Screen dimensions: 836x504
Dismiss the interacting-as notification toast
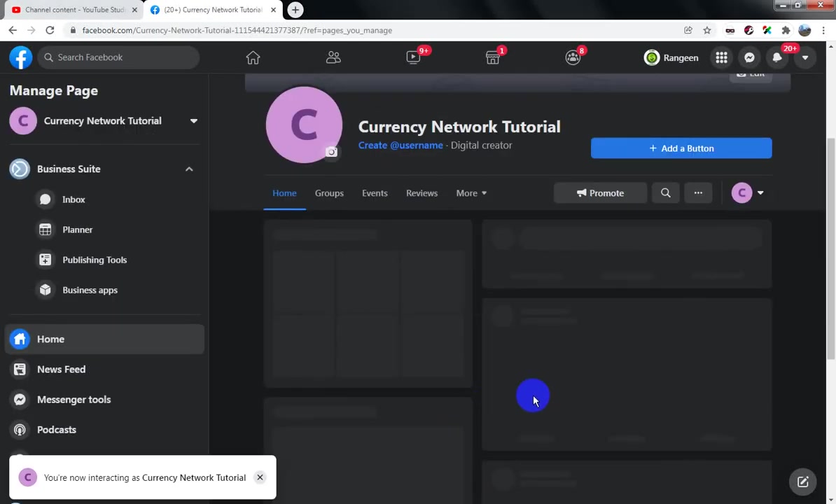(260, 477)
